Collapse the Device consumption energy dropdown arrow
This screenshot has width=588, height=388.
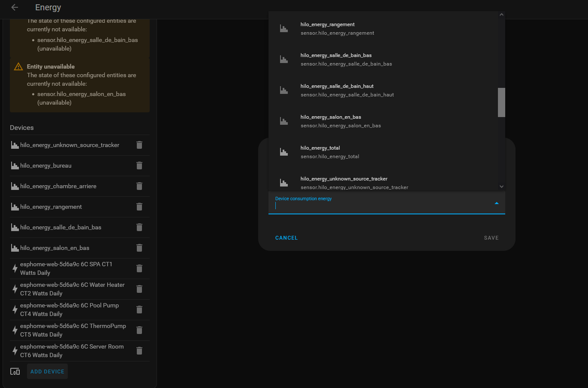497,202
